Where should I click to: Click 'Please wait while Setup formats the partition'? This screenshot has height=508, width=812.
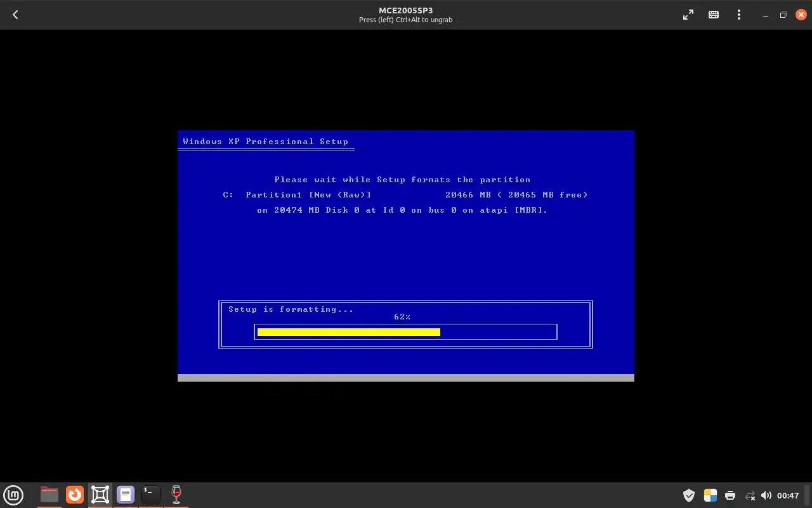[402, 180]
